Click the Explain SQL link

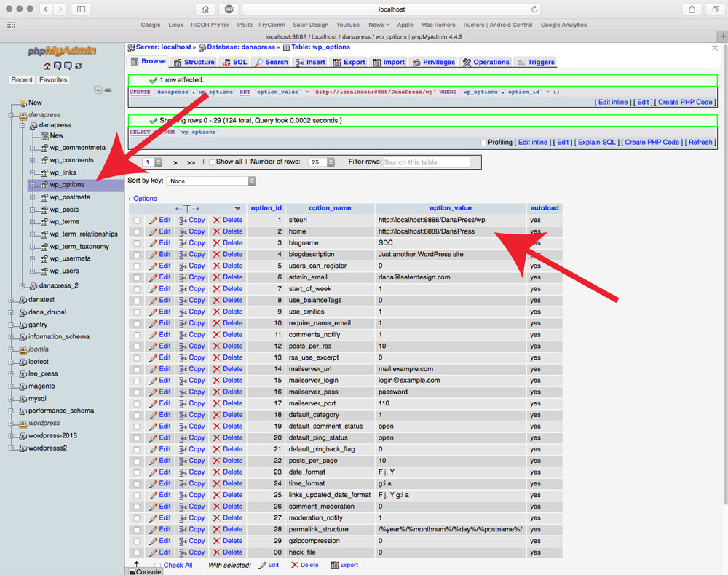(x=597, y=143)
